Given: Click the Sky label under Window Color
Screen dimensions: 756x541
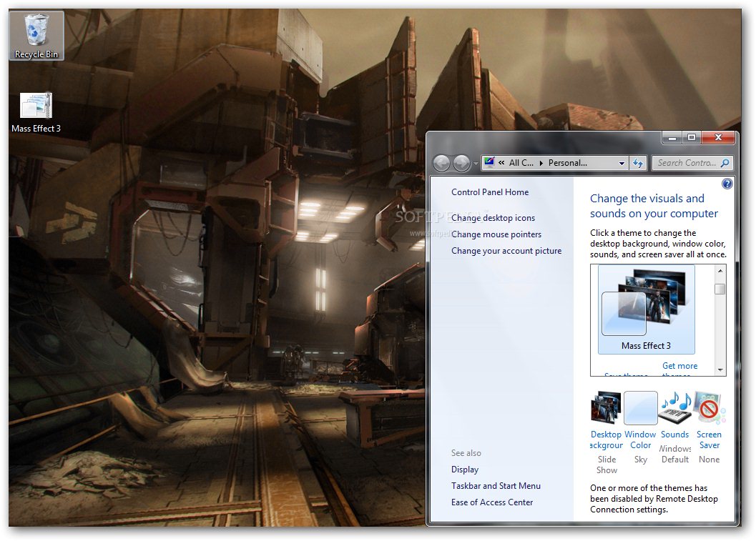Looking at the screenshot, I should pos(640,460).
